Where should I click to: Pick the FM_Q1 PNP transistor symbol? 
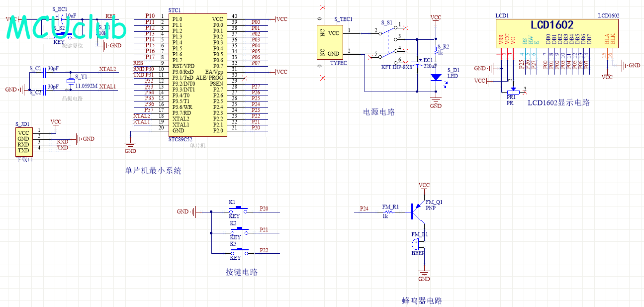pos(418,211)
